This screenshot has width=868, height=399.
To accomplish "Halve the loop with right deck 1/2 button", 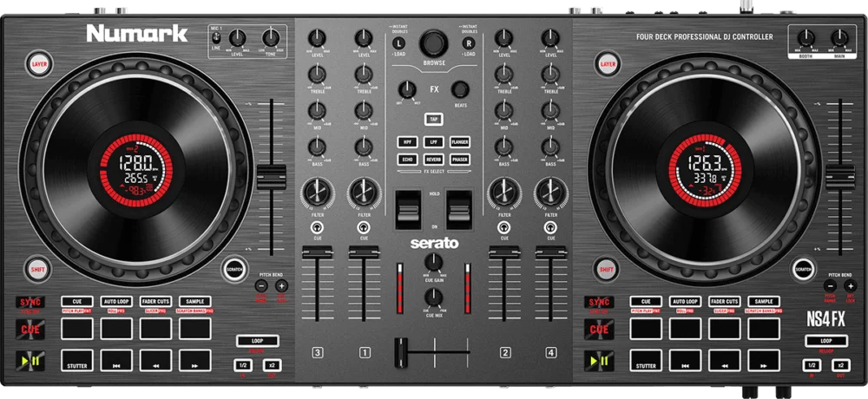I will tap(811, 365).
